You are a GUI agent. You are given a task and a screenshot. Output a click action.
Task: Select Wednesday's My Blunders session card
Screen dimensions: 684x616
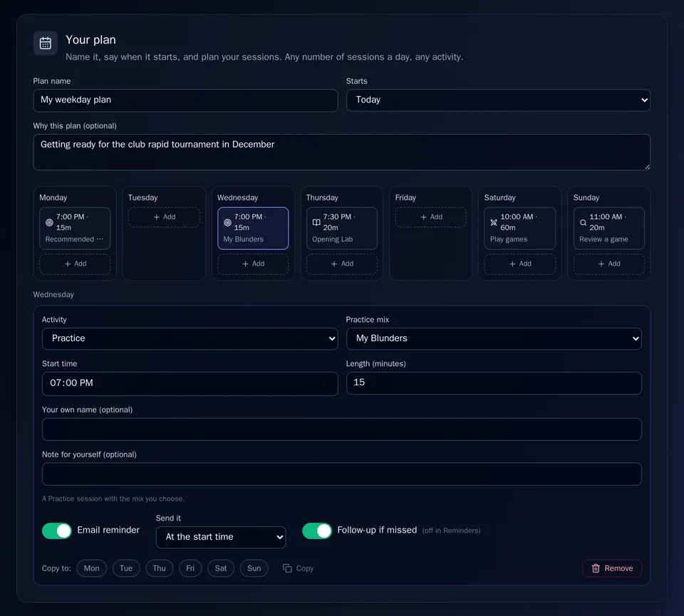click(x=253, y=228)
